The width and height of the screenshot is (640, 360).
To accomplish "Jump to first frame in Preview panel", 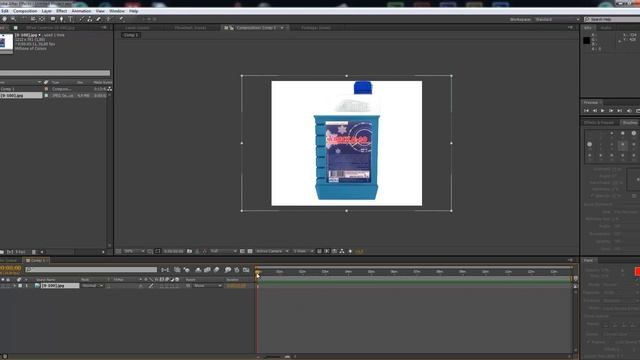I will (x=587, y=111).
